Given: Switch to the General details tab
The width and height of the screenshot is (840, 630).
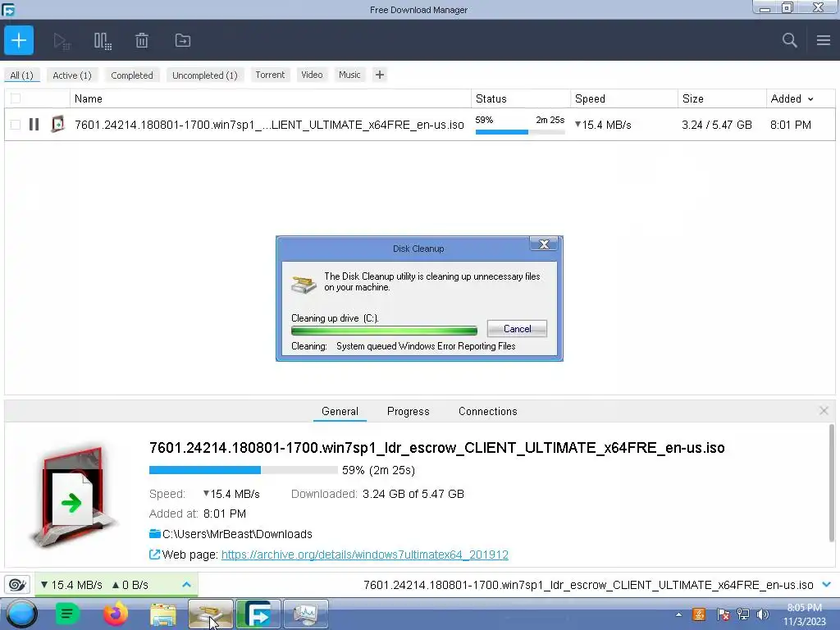Looking at the screenshot, I should coord(340,412).
